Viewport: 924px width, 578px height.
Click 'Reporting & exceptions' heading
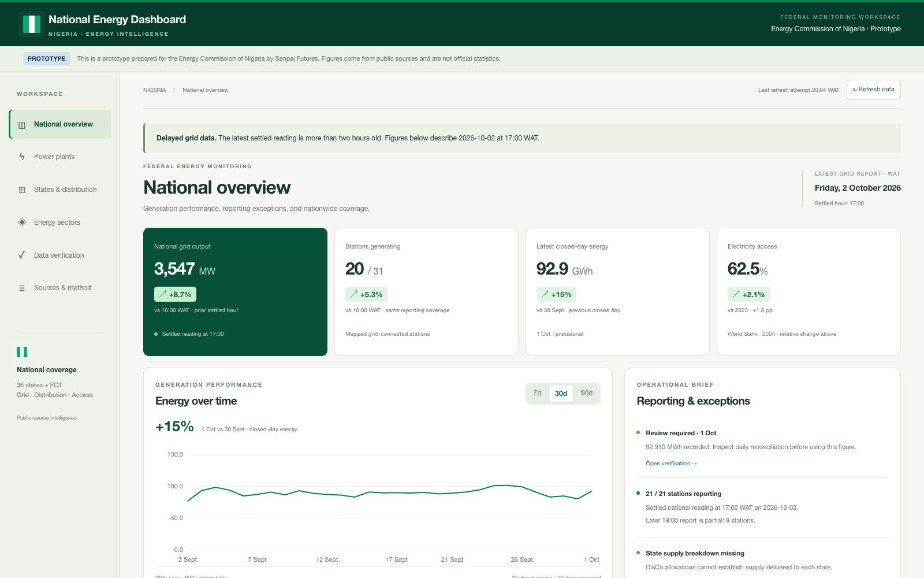click(x=693, y=401)
